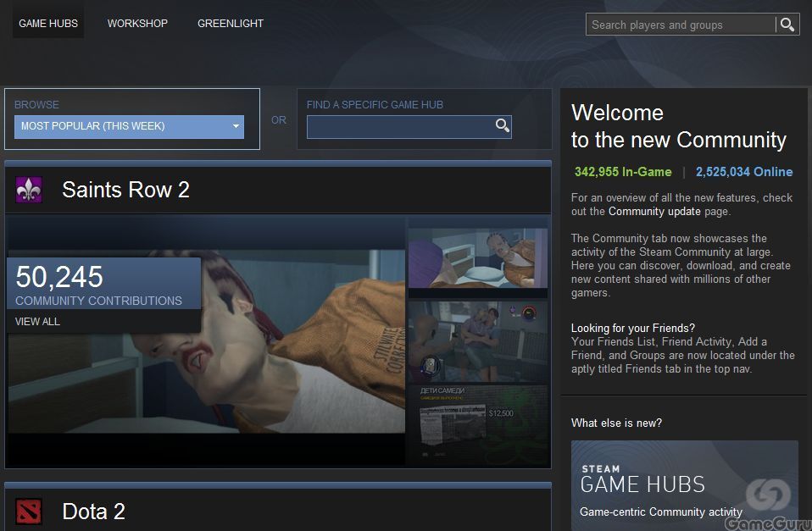The height and width of the screenshot is (531, 812).
Task: Click the Welcome to the new Community heading
Action: coord(678,126)
